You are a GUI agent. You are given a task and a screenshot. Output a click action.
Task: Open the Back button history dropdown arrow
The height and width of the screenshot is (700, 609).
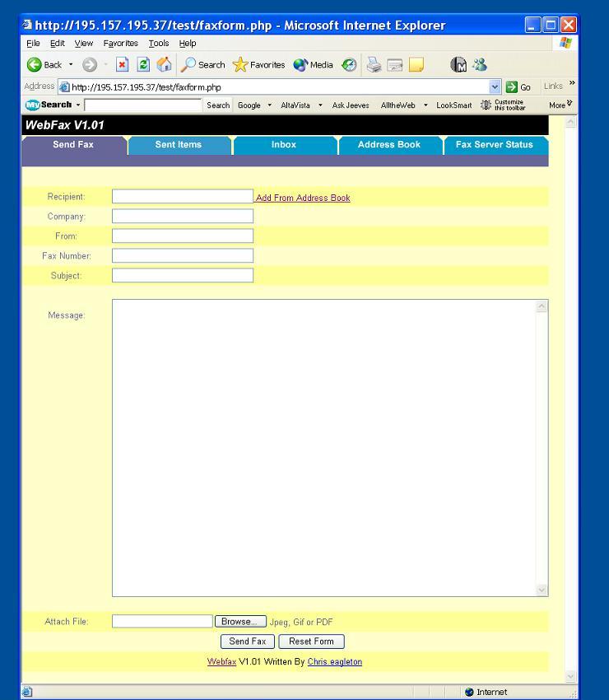[x=71, y=65]
